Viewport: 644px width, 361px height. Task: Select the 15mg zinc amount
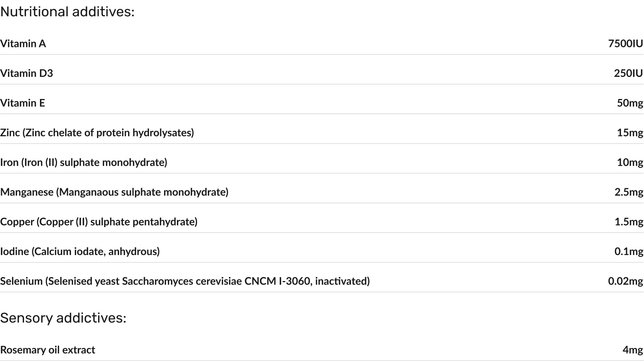point(630,133)
